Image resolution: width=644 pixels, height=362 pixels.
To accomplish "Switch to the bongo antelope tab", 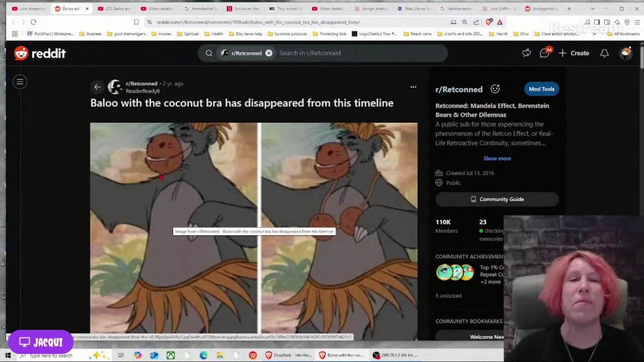I will pyautogui.click(x=371, y=9).
